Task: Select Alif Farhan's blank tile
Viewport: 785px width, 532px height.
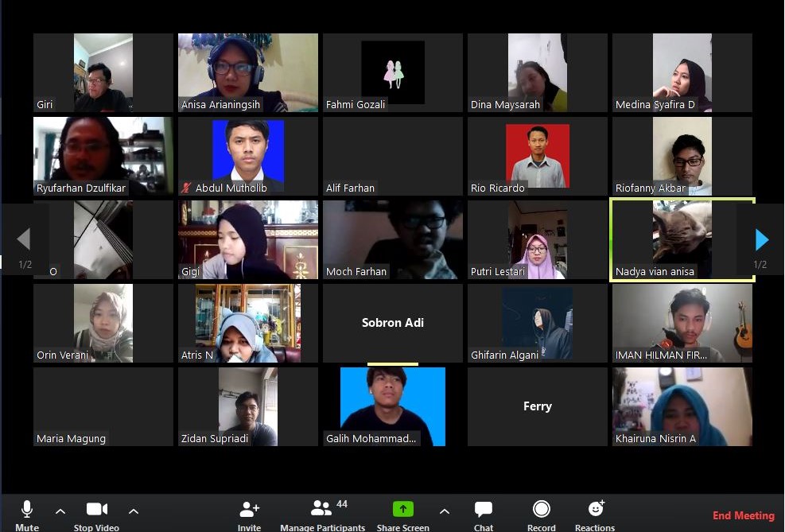Action: click(393, 156)
